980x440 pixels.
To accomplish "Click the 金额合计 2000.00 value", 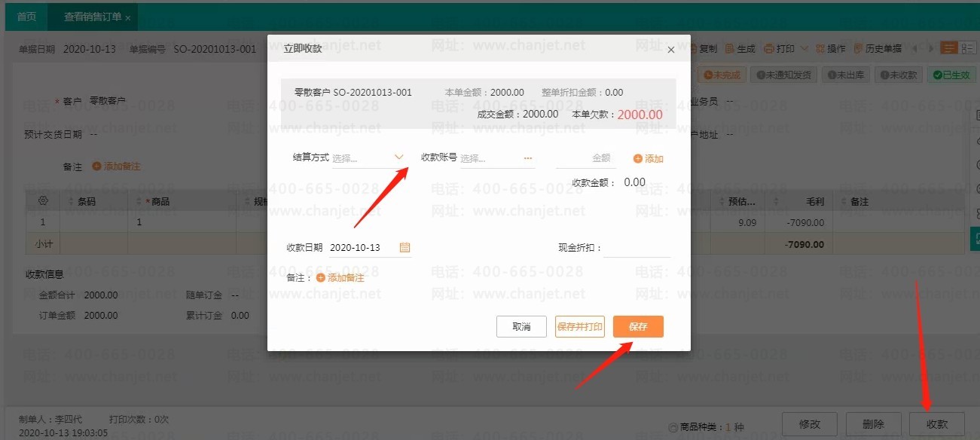I will tap(101, 295).
